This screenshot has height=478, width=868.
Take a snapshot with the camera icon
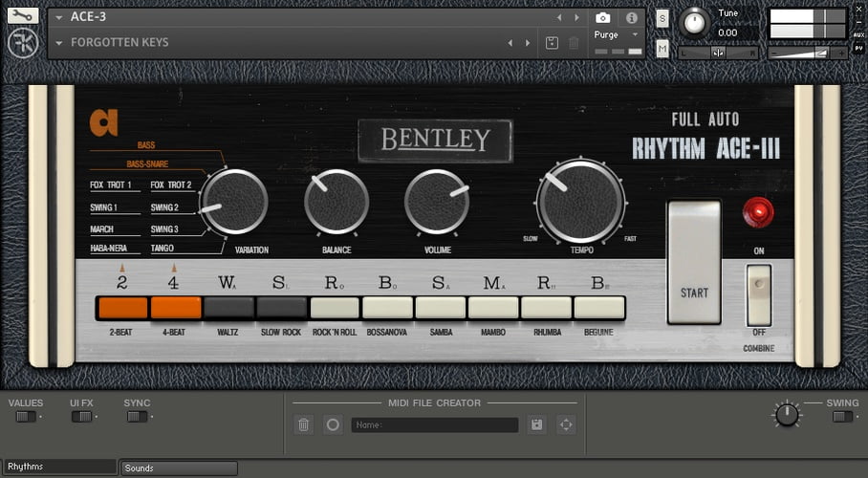603,18
